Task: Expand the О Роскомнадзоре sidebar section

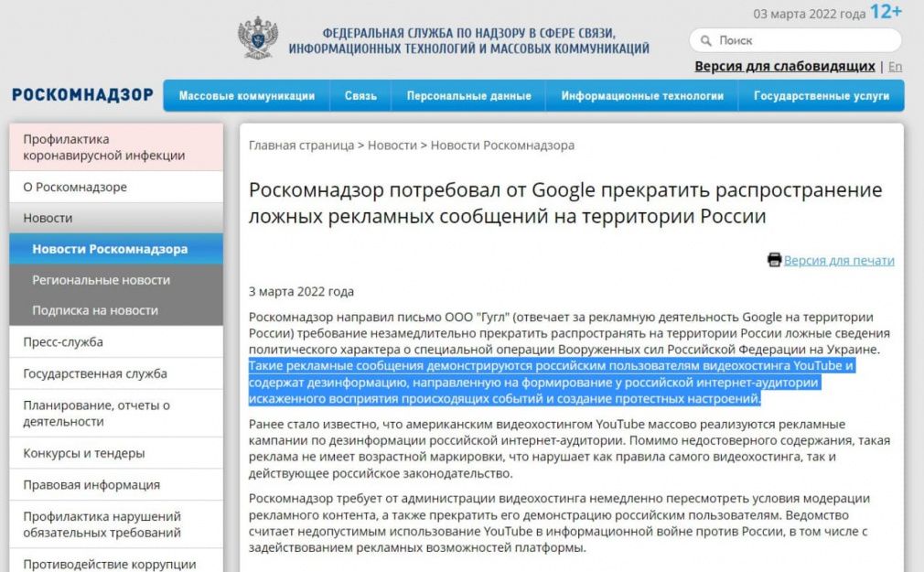Action: tap(75, 187)
